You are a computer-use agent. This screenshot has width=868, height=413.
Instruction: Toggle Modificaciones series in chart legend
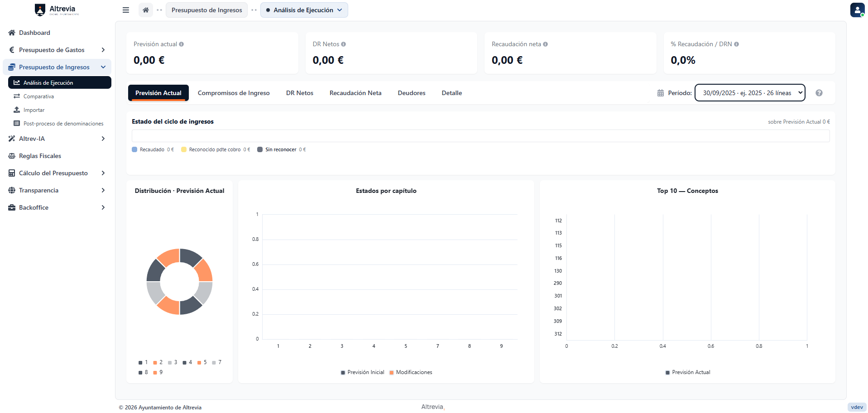(x=411, y=372)
